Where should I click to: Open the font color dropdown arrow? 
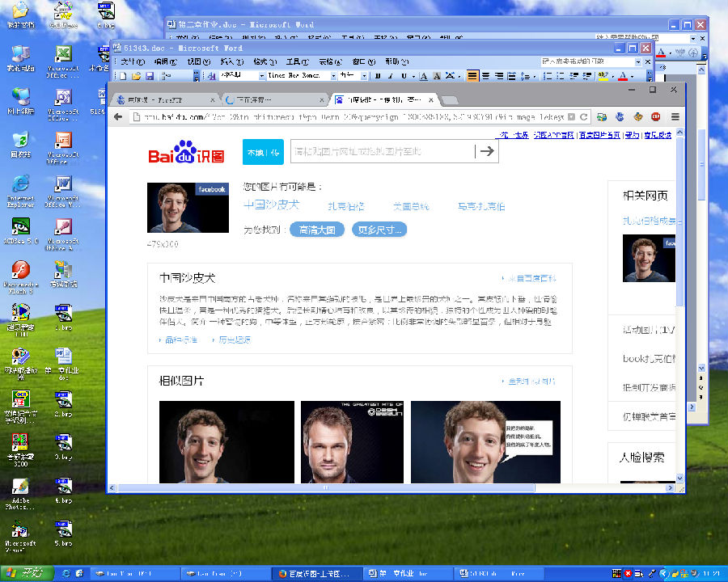point(632,77)
